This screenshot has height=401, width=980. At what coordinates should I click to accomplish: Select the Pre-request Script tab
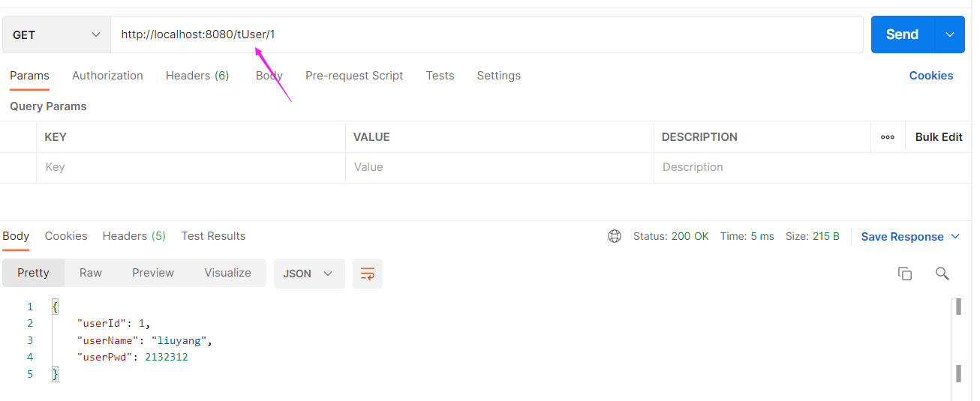point(354,76)
